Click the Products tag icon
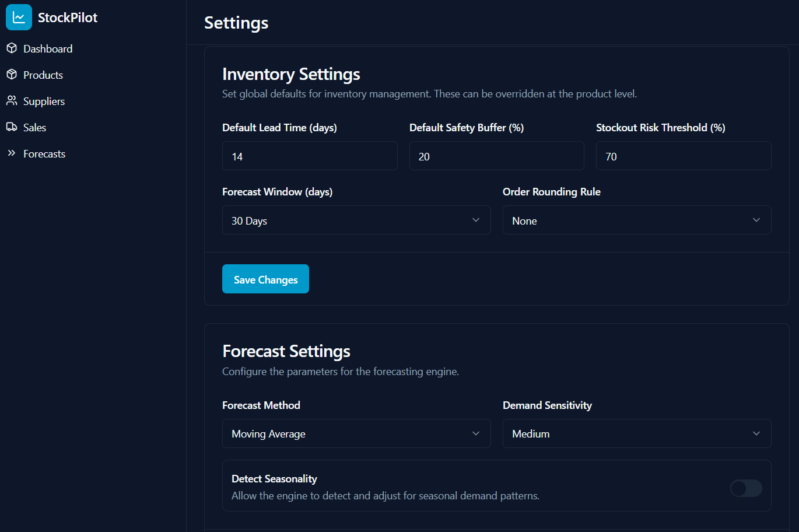Screen dimensions: 799x532 tap(12, 75)
